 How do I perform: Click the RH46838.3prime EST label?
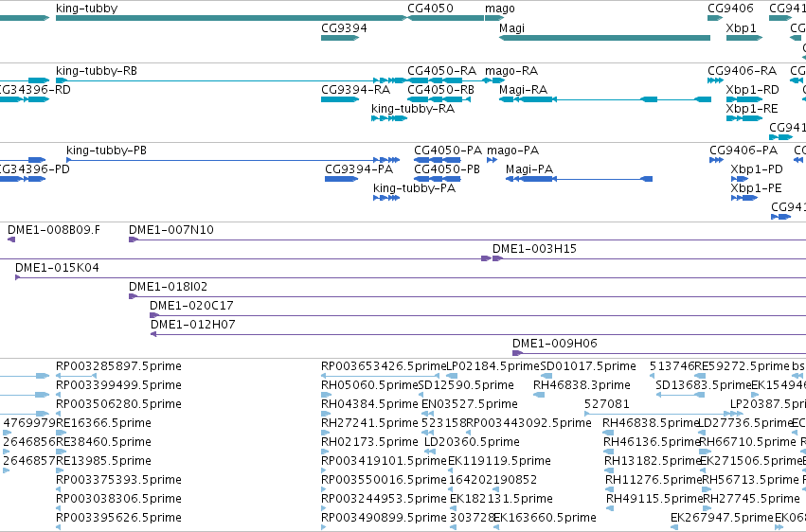click(x=582, y=385)
